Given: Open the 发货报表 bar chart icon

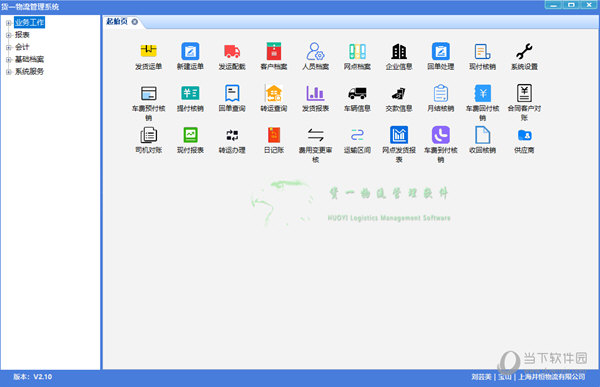Looking at the screenshot, I should 315,93.
